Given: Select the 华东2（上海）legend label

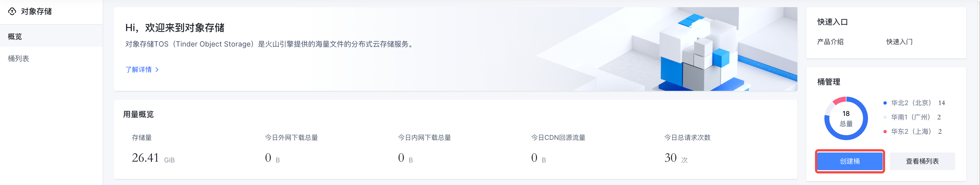Looking at the screenshot, I should pos(911,131).
